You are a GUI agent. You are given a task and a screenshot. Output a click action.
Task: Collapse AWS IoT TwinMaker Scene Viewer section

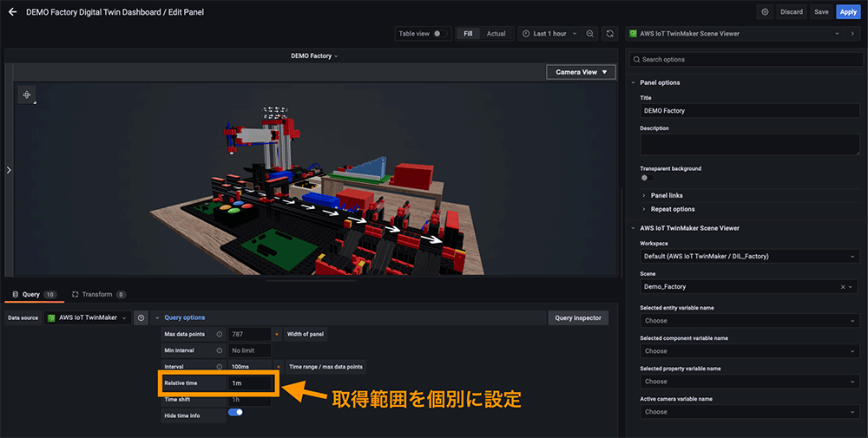click(689, 228)
